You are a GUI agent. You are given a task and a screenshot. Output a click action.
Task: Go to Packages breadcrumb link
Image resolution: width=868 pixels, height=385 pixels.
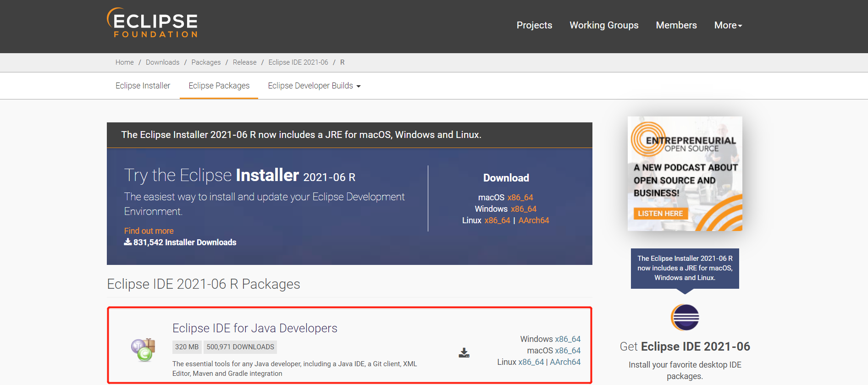[x=206, y=62]
